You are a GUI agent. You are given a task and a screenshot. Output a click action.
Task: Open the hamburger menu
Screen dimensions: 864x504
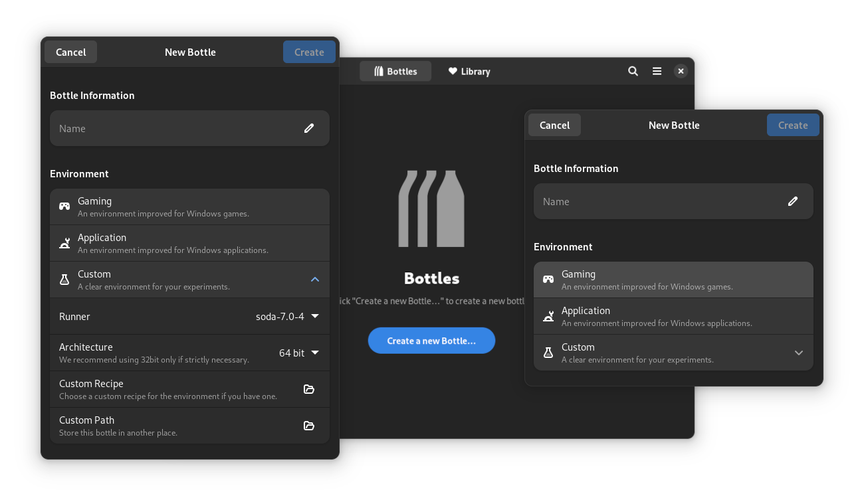coord(657,71)
